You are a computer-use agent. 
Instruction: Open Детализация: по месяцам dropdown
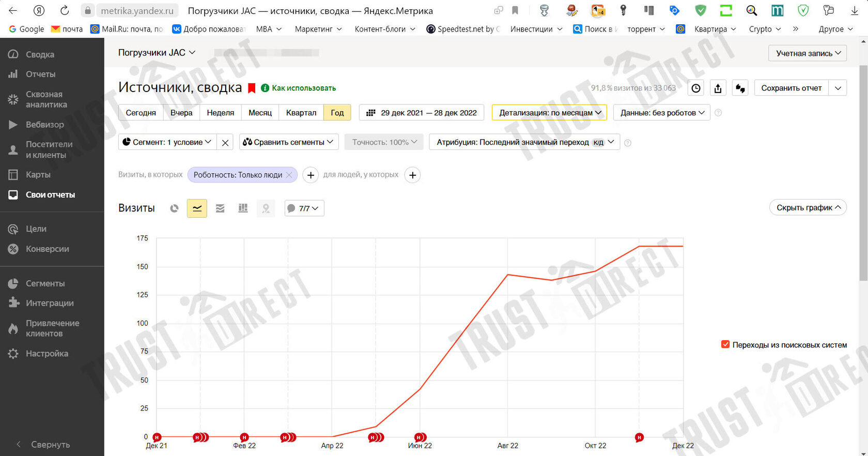point(549,113)
